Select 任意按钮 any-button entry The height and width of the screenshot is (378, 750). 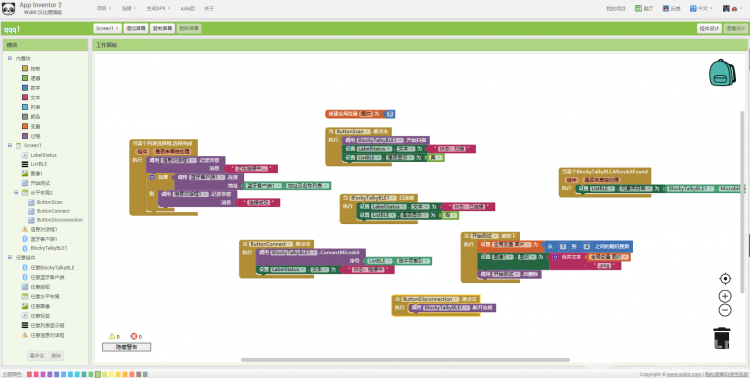point(36,287)
